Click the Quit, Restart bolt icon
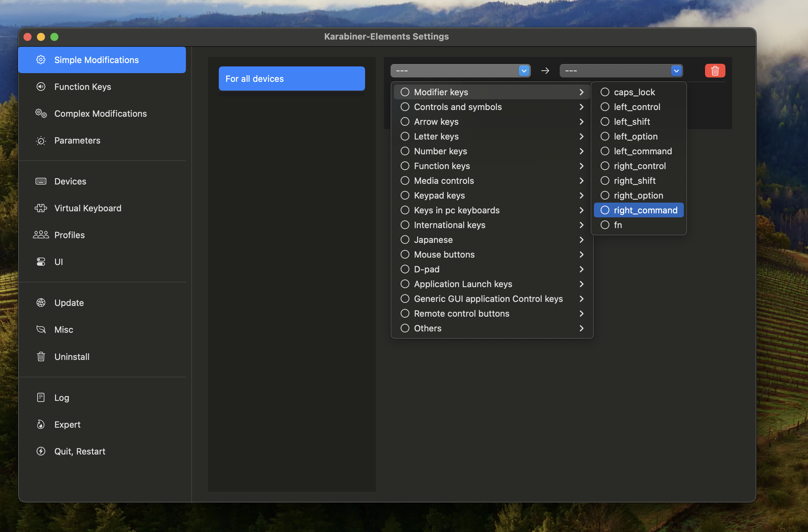 (41, 451)
